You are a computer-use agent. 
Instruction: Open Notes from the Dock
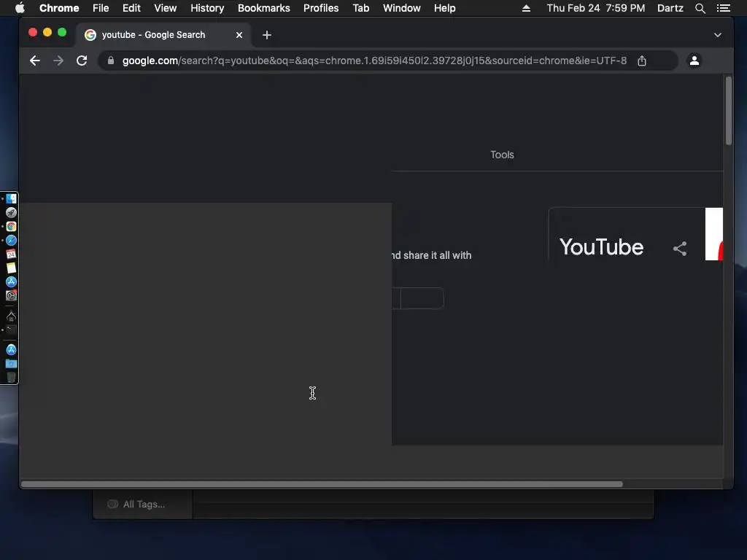[x=11, y=268]
